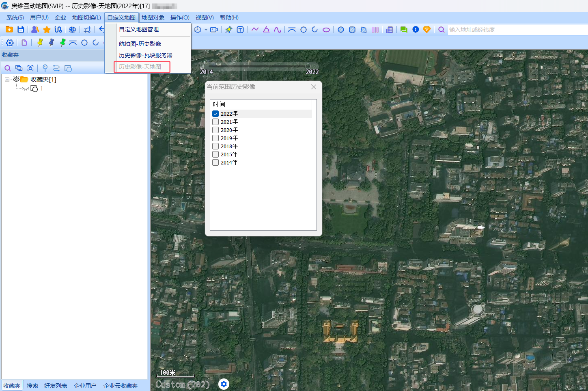Select tree item 1 under 收藏夹
The height and width of the screenshot is (391, 588).
click(x=41, y=89)
